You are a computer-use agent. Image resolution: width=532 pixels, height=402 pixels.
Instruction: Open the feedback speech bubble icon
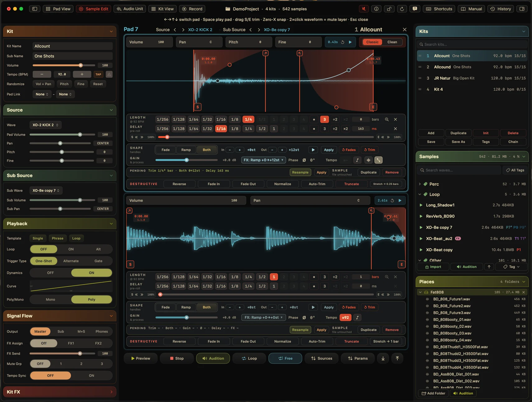click(415, 9)
